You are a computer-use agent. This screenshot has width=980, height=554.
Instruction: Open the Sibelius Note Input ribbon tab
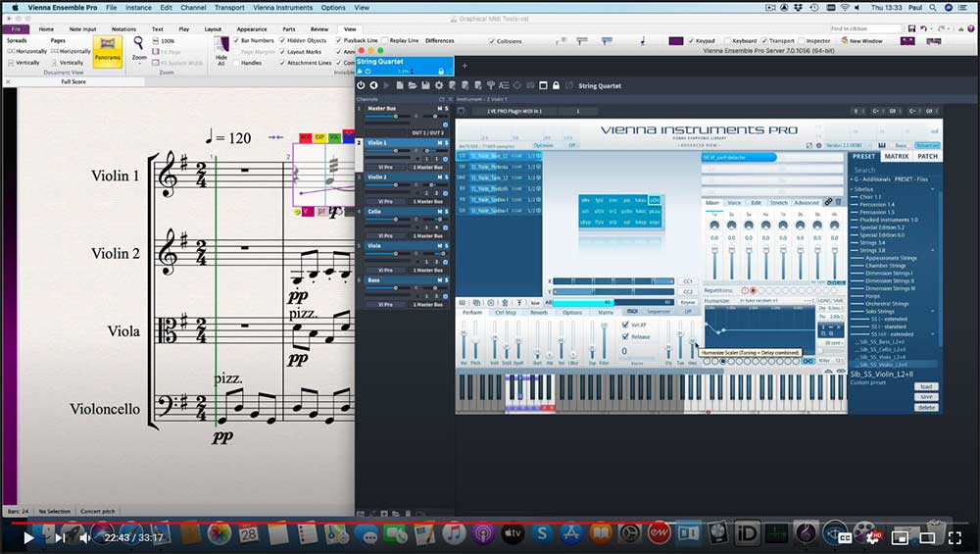82,28
